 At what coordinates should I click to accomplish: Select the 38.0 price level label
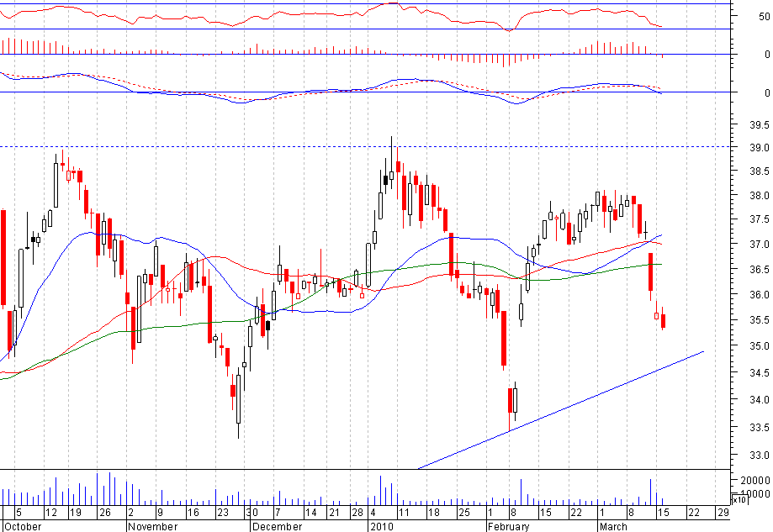tap(760, 196)
